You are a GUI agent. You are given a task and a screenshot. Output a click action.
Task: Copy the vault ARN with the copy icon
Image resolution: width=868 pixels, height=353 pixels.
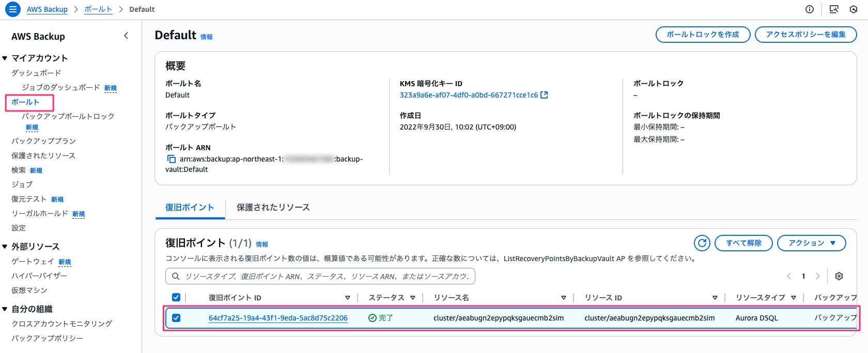pyautogui.click(x=171, y=159)
